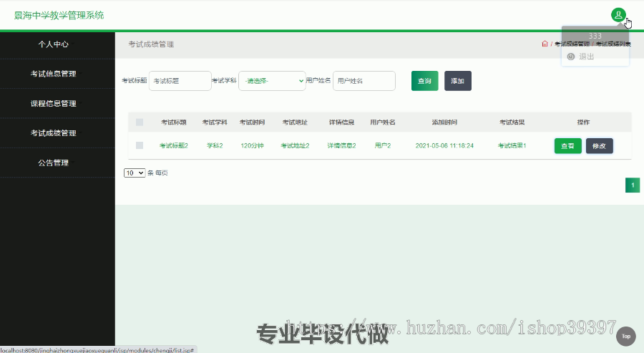Click the dark 添加 button
The width and height of the screenshot is (644, 353).
457,81
